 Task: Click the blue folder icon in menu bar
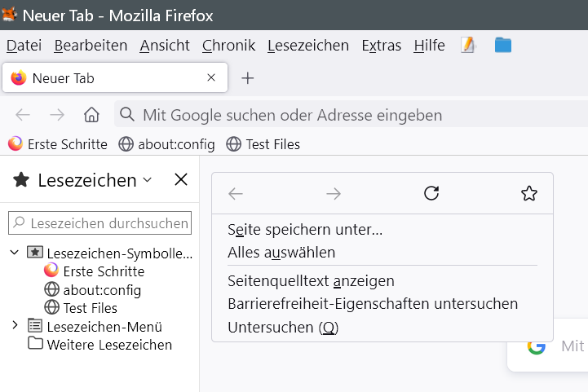point(503,46)
